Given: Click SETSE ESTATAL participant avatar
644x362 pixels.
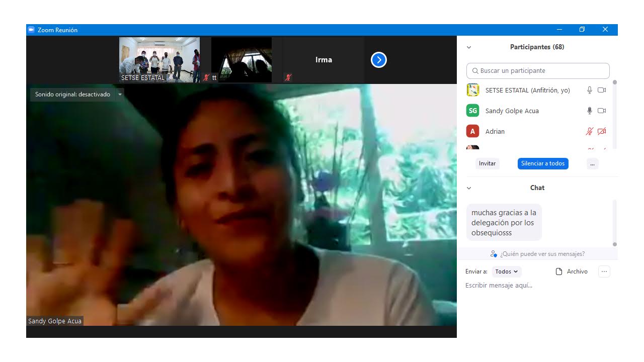Looking at the screenshot, I should click(x=472, y=90).
